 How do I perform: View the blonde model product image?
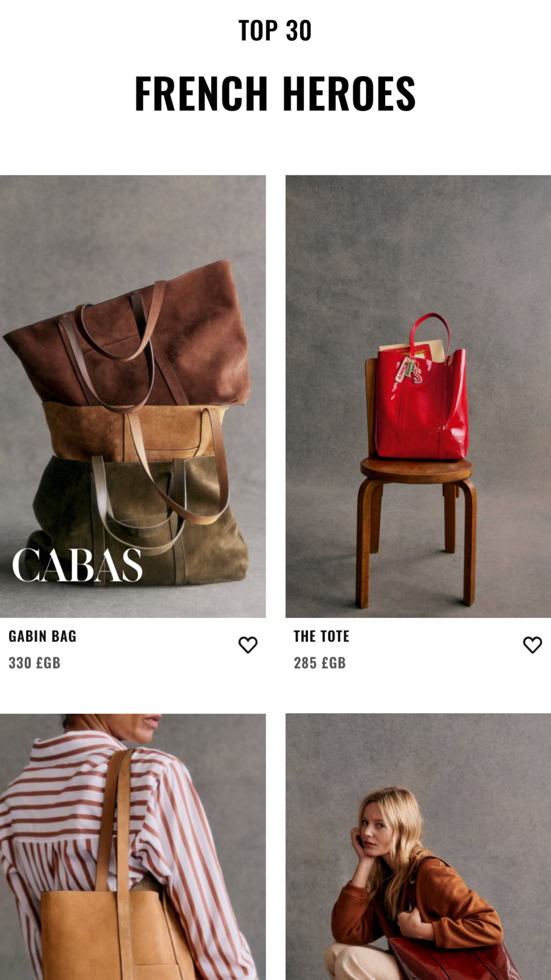click(x=418, y=846)
